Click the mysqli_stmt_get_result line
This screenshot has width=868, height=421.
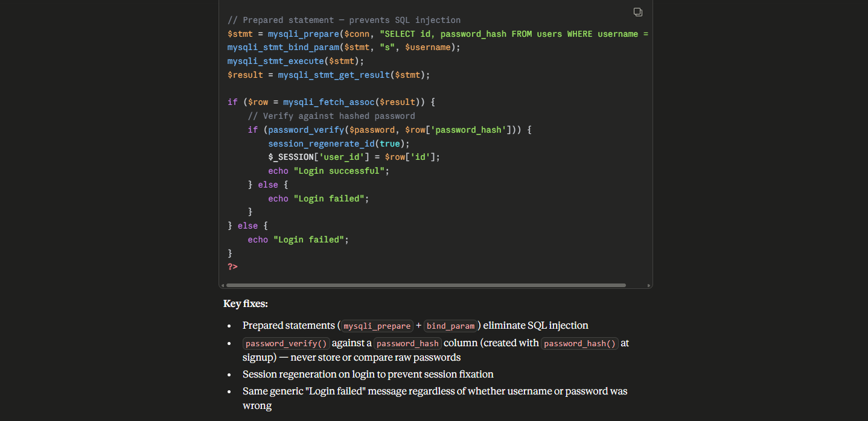pyautogui.click(x=328, y=75)
